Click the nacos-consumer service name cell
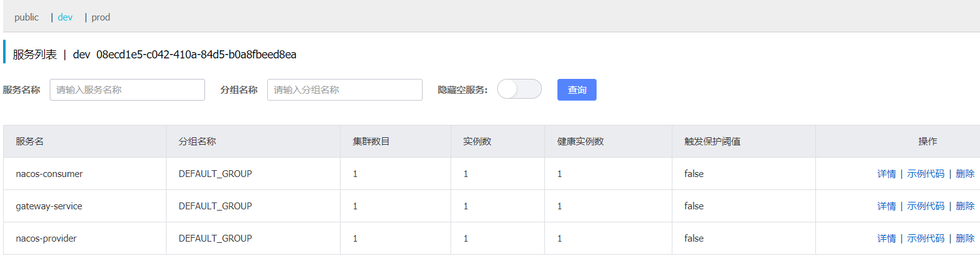This screenshot has height=259, width=980. [x=49, y=174]
